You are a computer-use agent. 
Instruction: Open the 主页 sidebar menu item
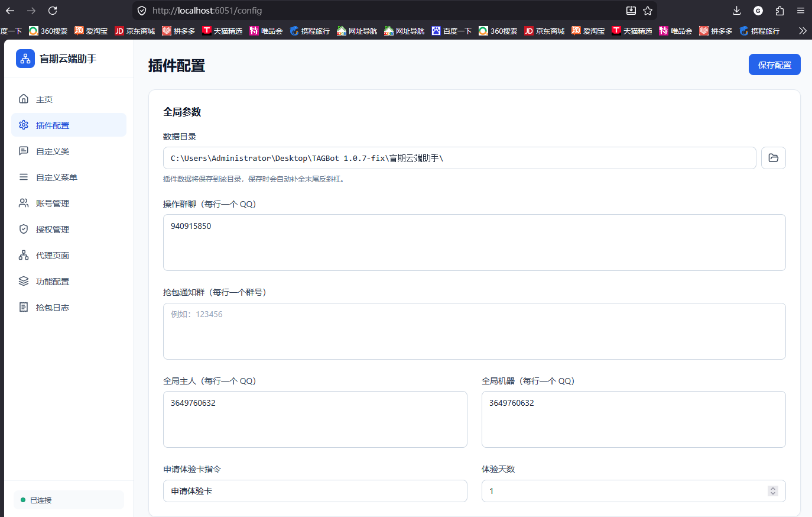click(69, 99)
